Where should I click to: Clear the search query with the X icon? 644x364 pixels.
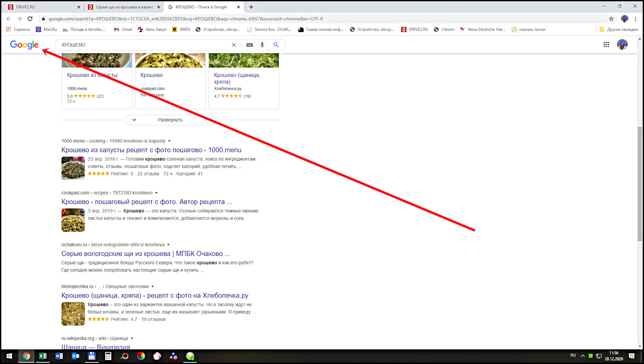[x=234, y=45]
